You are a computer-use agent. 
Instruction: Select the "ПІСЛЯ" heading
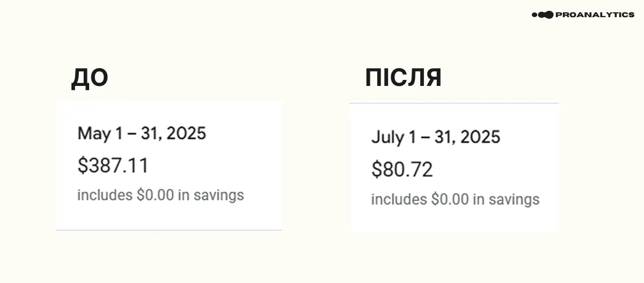click(x=403, y=78)
